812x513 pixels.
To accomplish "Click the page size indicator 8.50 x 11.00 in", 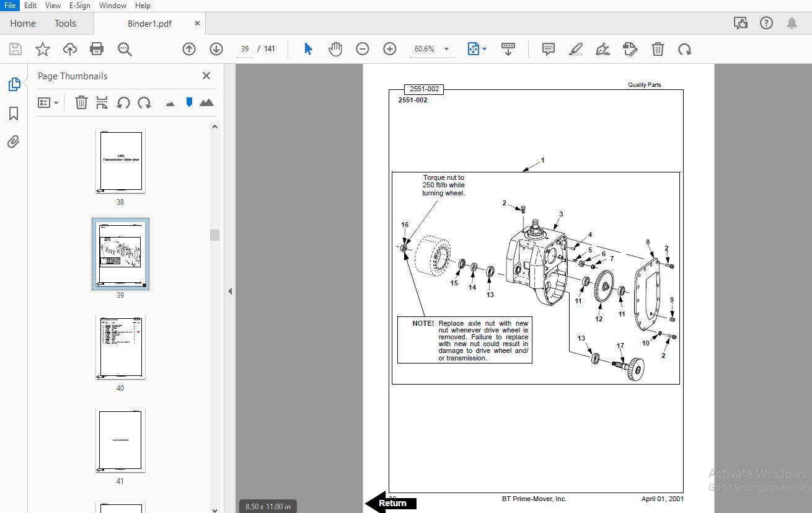I will [x=268, y=506].
